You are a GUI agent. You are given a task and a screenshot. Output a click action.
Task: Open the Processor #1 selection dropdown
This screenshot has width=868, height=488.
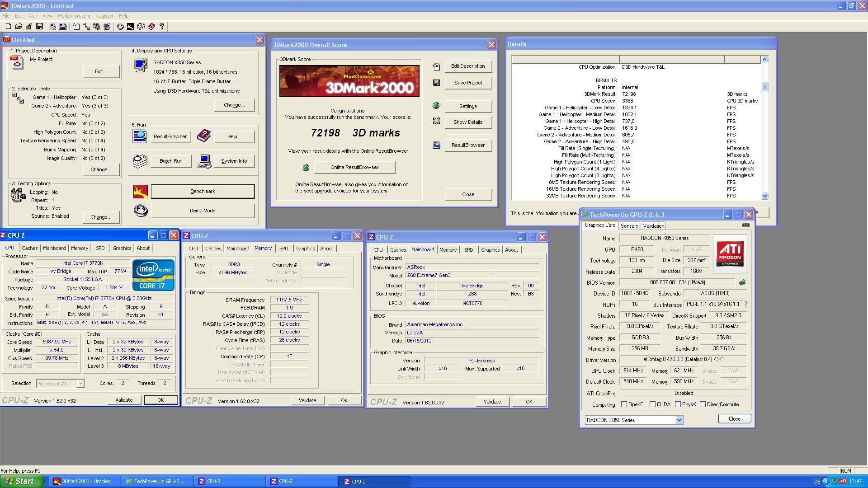[x=80, y=384]
